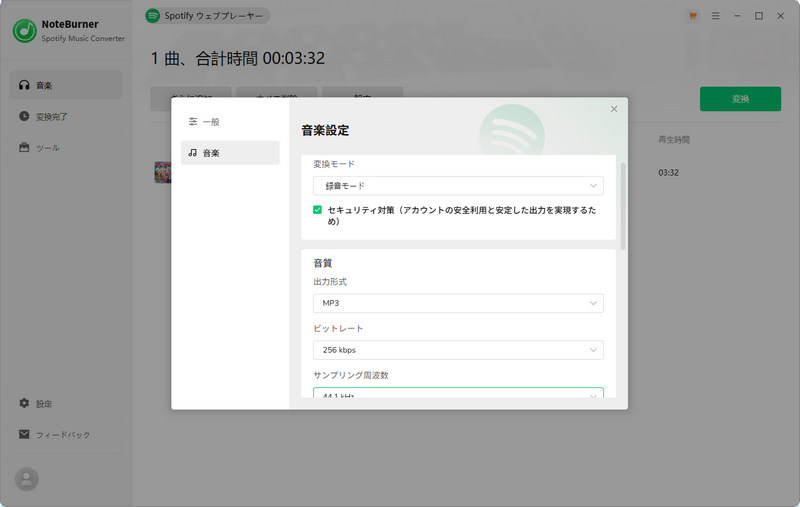Click the 1 曲、合計時間 summary text
The height and width of the screenshot is (507, 800).
click(238, 58)
